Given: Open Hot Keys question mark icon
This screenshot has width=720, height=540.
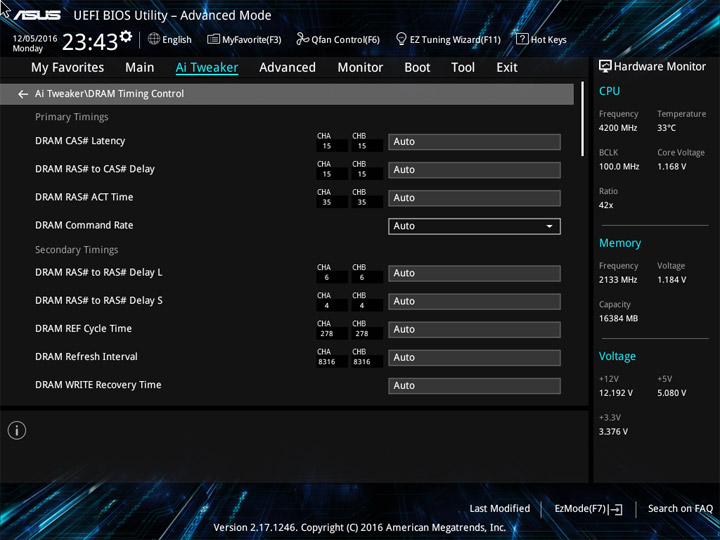Looking at the screenshot, I should coord(522,39).
